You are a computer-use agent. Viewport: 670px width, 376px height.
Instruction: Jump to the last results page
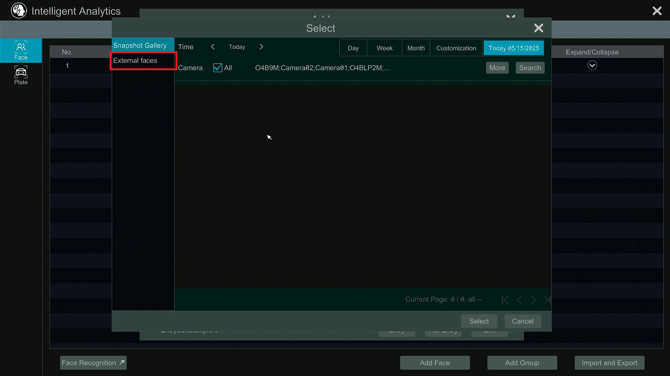coord(547,300)
